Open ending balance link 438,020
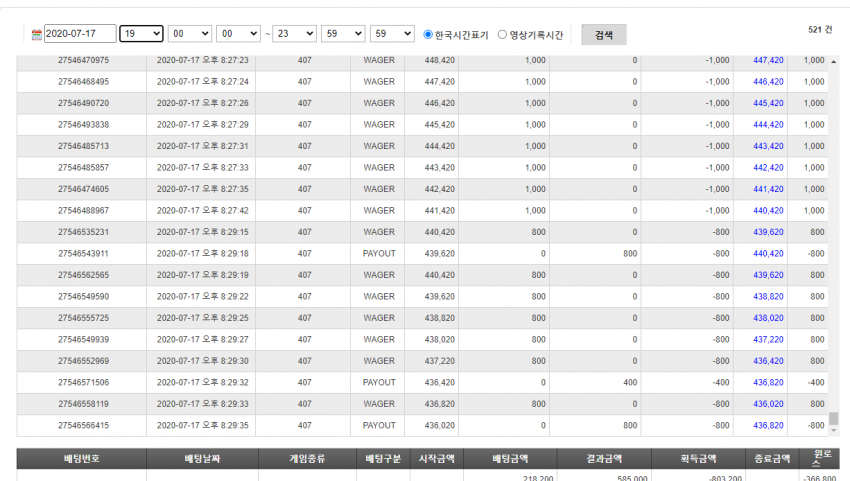850x481 pixels. tap(768, 318)
